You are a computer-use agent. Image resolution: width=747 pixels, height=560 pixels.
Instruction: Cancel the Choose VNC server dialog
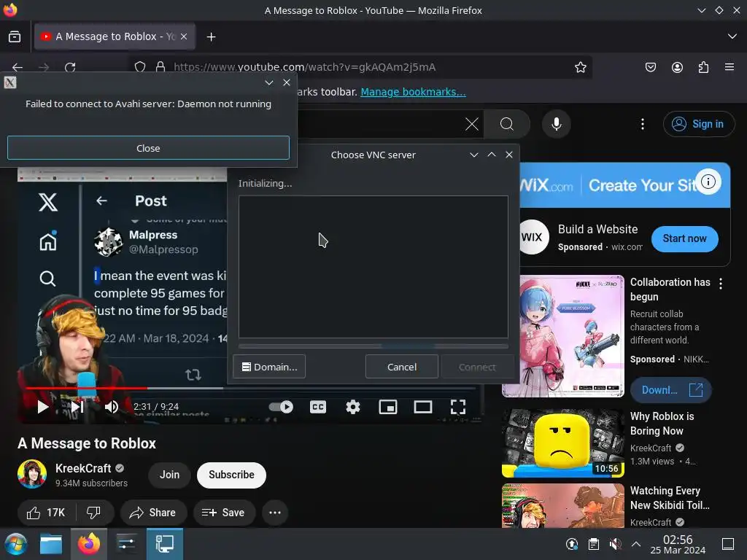tap(402, 367)
